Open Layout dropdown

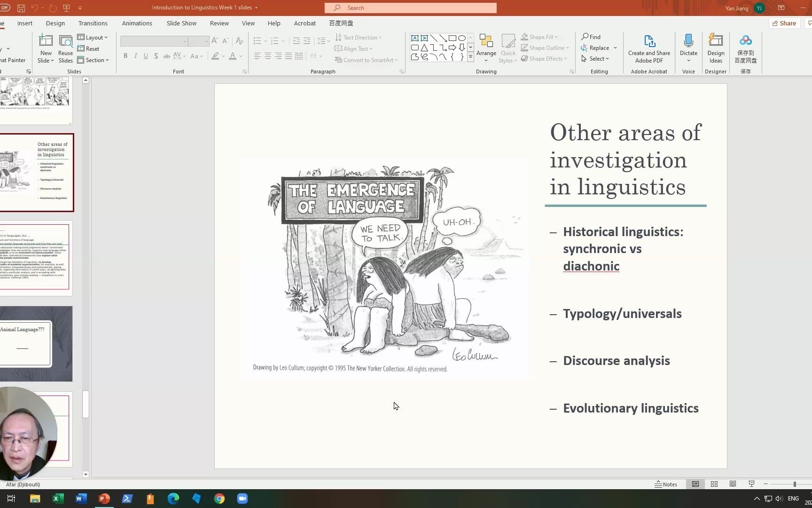(x=93, y=37)
